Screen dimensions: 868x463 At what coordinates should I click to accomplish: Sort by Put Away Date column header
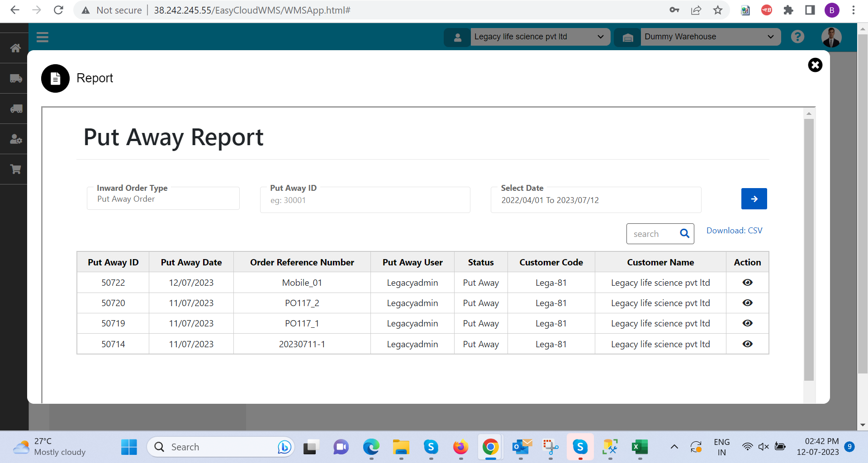click(191, 262)
